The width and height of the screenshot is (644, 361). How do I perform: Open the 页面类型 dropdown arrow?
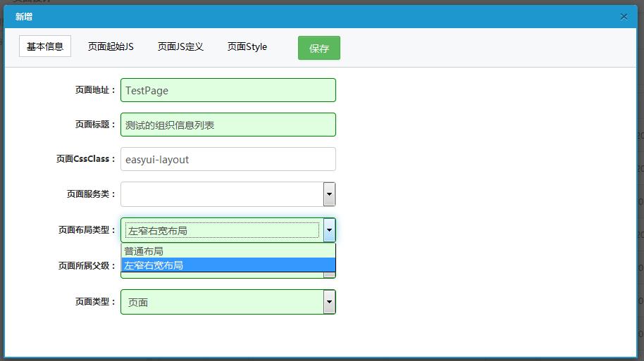coord(329,302)
